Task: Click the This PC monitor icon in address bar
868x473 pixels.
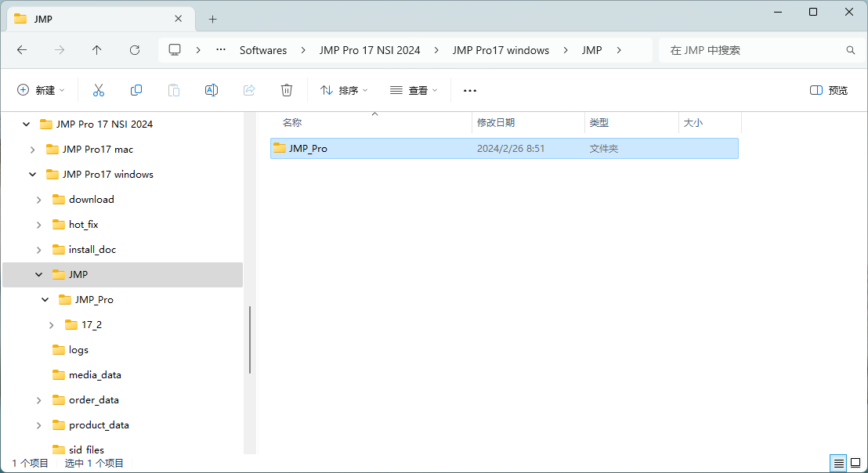Action: click(175, 50)
